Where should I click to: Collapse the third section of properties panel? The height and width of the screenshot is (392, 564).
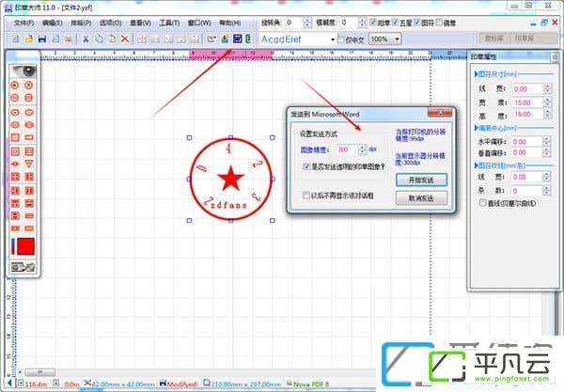tap(477, 165)
